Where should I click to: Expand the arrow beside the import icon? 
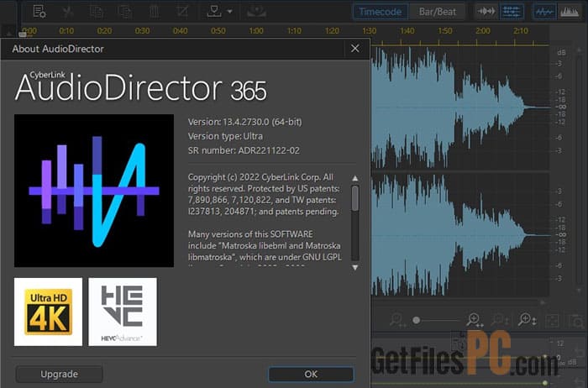click(x=230, y=12)
